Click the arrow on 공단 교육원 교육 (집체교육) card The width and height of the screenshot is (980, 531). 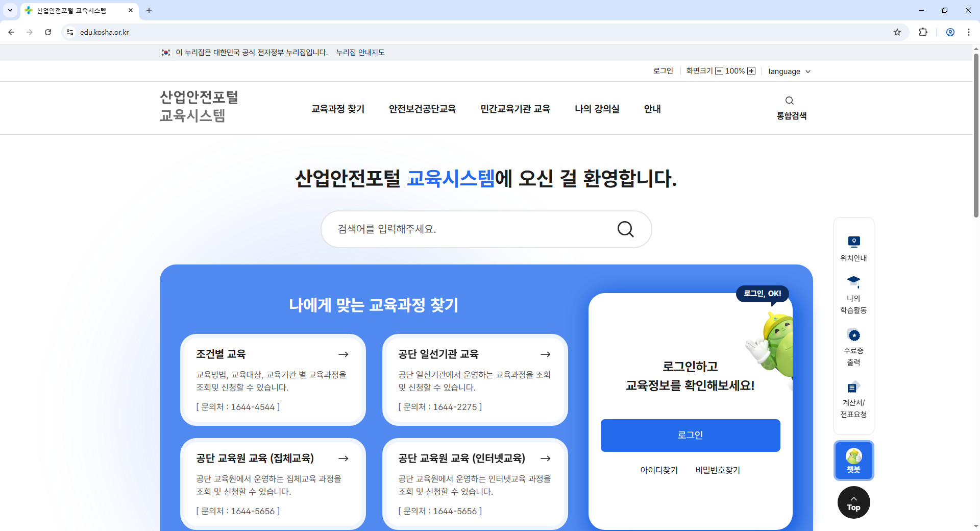(x=344, y=458)
